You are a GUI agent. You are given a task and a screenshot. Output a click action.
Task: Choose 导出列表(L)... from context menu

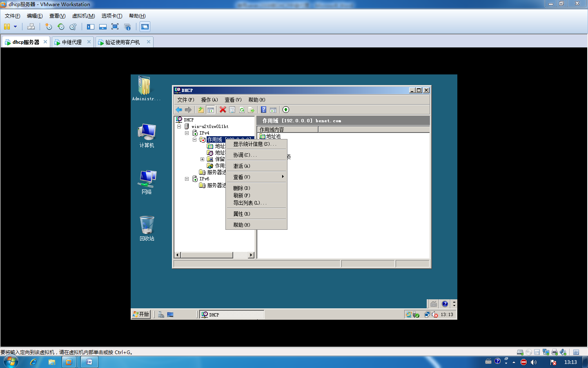256,203
